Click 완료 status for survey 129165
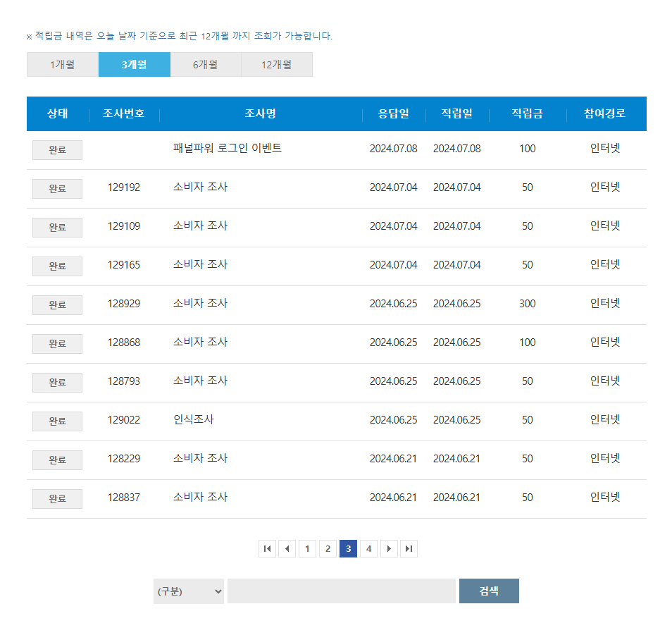 pyautogui.click(x=58, y=266)
